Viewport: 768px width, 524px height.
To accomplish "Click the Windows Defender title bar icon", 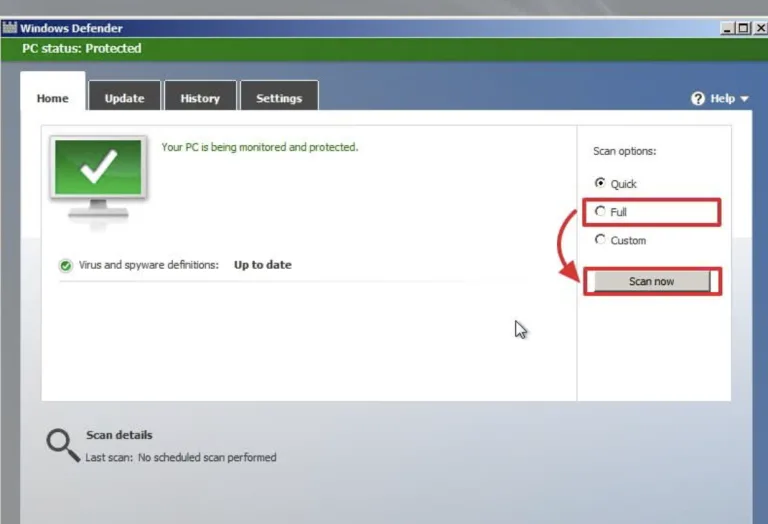I will [x=10, y=27].
